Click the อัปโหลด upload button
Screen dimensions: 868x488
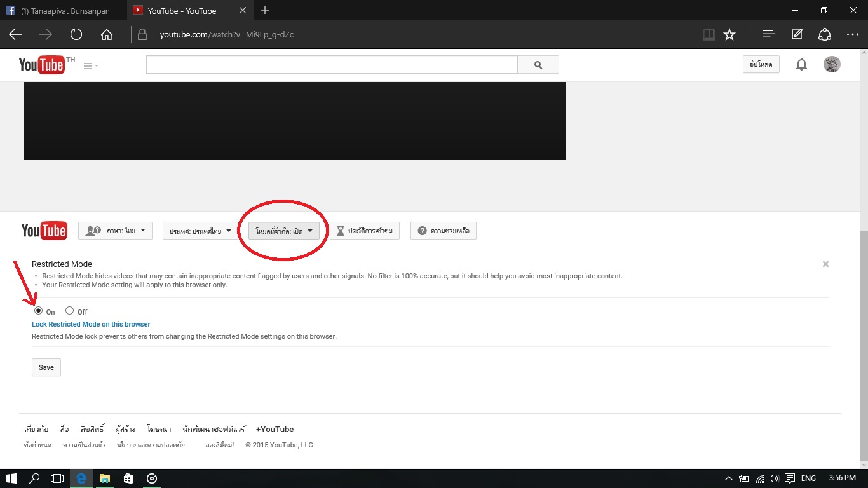click(x=761, y=64)
